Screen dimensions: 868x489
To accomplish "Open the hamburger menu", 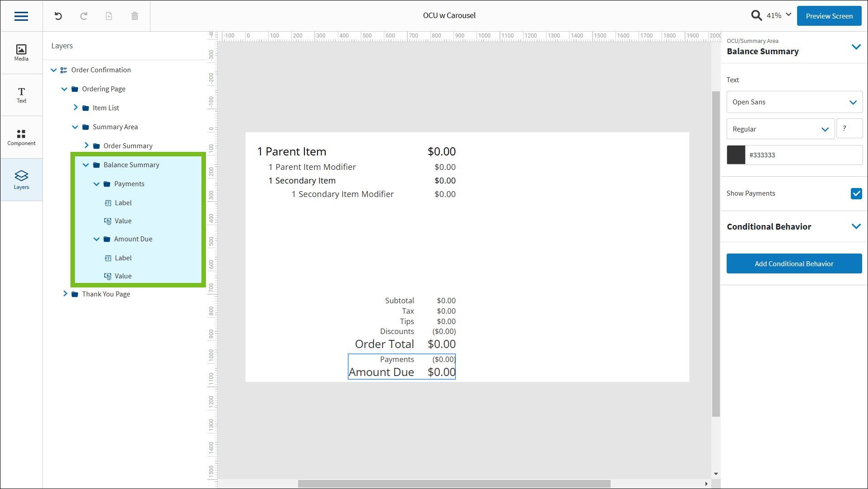I will [x=21, y=16].
